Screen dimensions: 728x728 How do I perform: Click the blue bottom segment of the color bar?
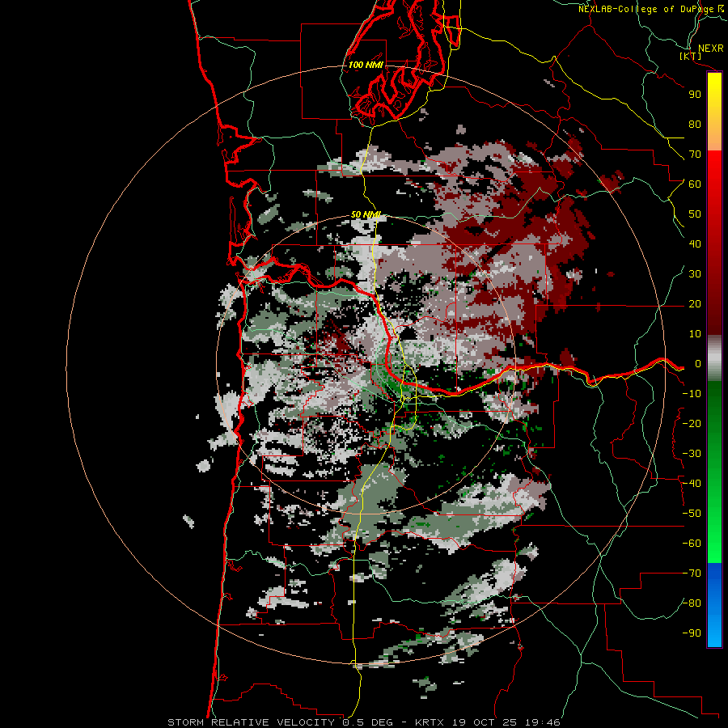click(714, 604)
